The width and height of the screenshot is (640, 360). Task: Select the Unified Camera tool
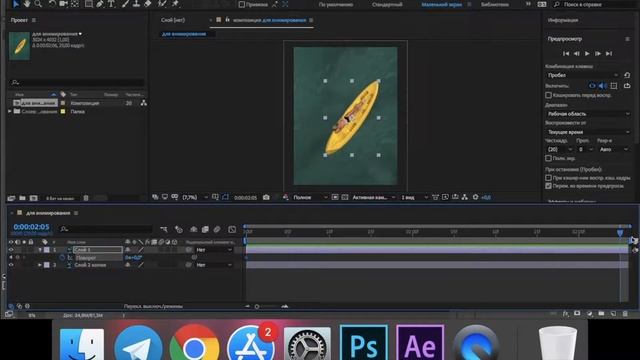coord(63,4)
